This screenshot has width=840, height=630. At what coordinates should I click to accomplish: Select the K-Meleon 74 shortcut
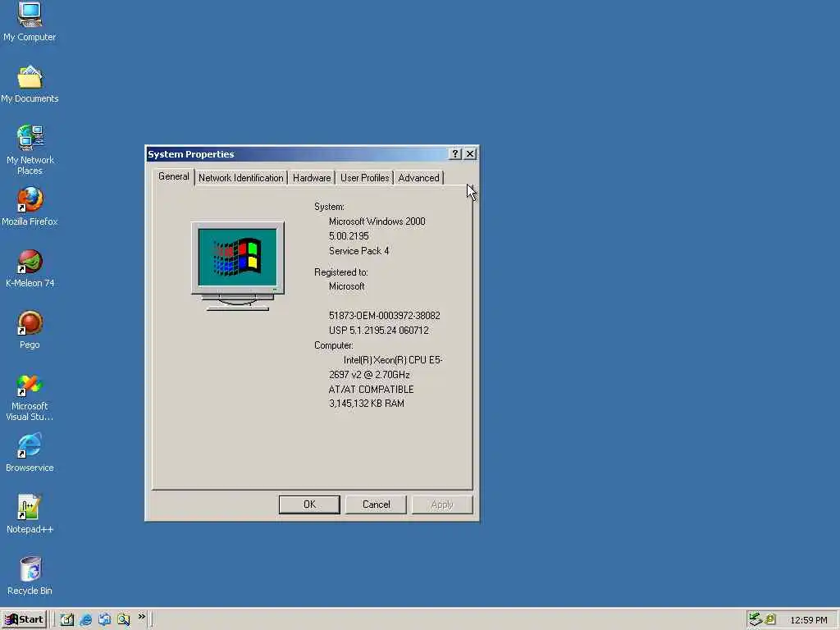(x=30, y=268)
